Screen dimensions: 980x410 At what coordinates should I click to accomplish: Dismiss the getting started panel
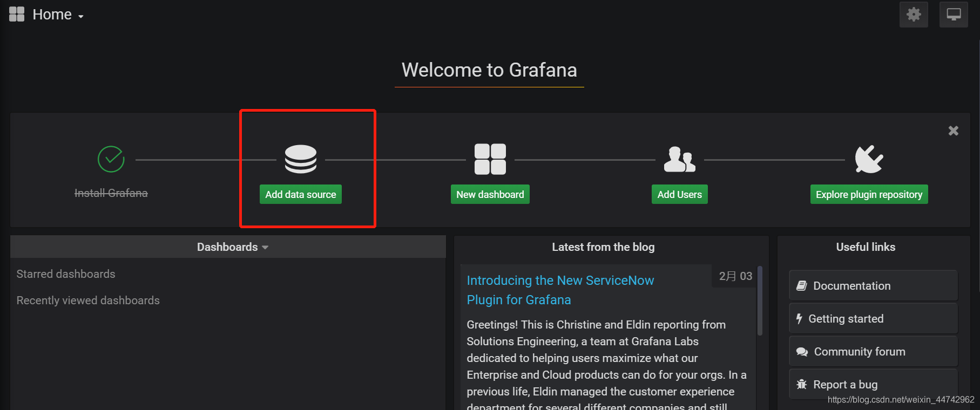click(x=954, y=131)
